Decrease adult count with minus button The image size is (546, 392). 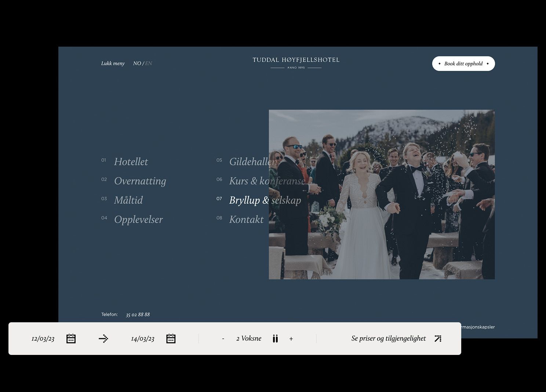[x=223, y=339]
